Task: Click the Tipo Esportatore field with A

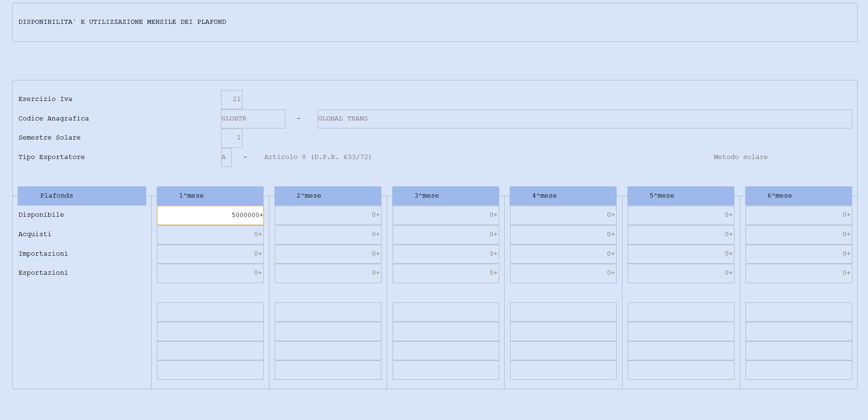Action: [x=226, y=158]
